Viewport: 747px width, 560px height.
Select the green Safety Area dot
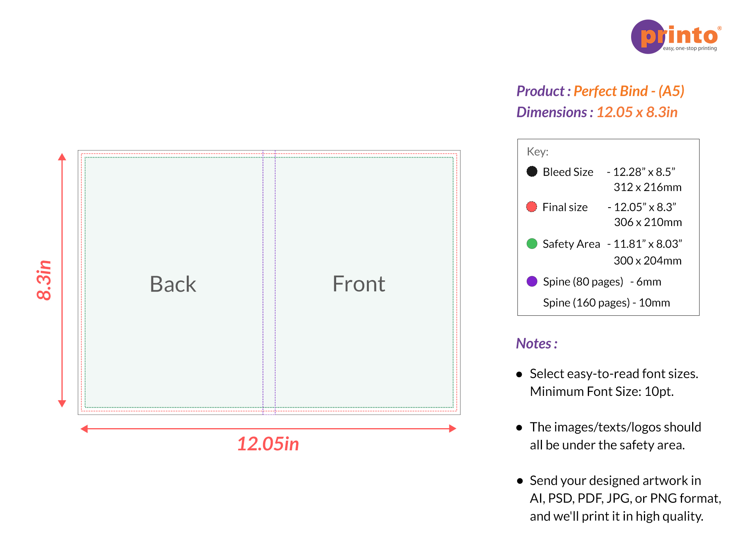click(x=532, y=244)
